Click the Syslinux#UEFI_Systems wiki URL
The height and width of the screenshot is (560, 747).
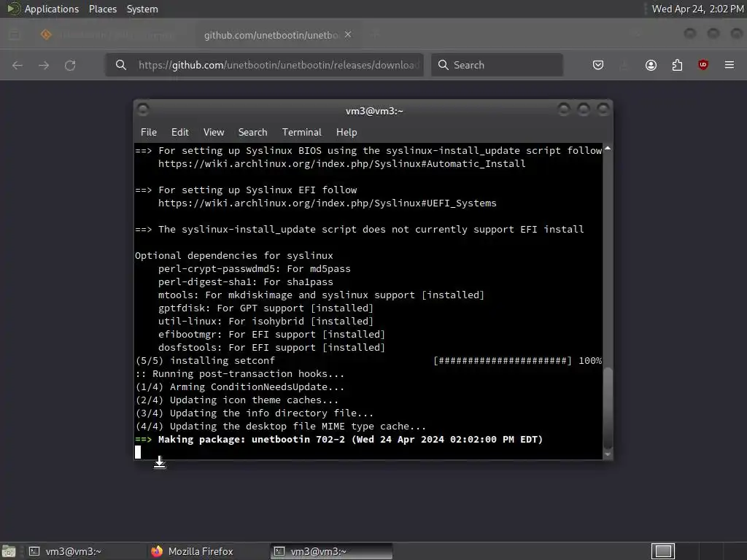pos(327,203)
